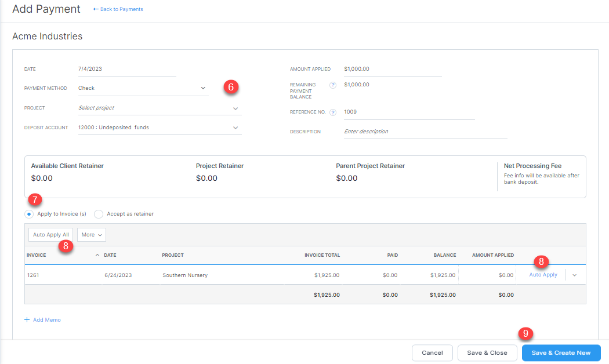Viewport: 609px width, 364px height.
Task: Click the Balance column header
Action: coord(445,255)
